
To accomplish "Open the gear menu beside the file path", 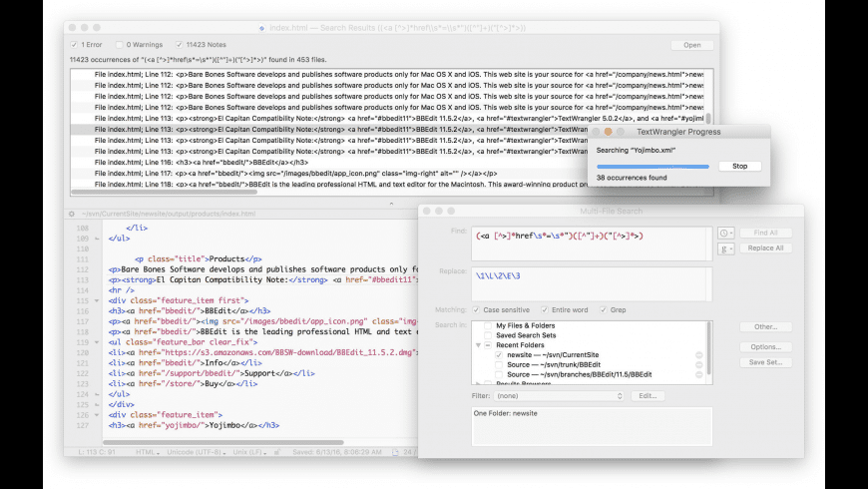I will coord(72,214).
